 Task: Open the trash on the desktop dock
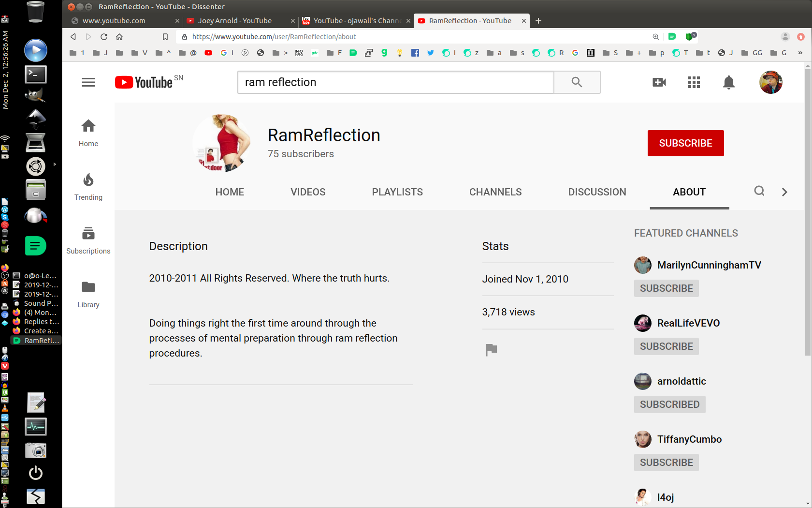36,12
